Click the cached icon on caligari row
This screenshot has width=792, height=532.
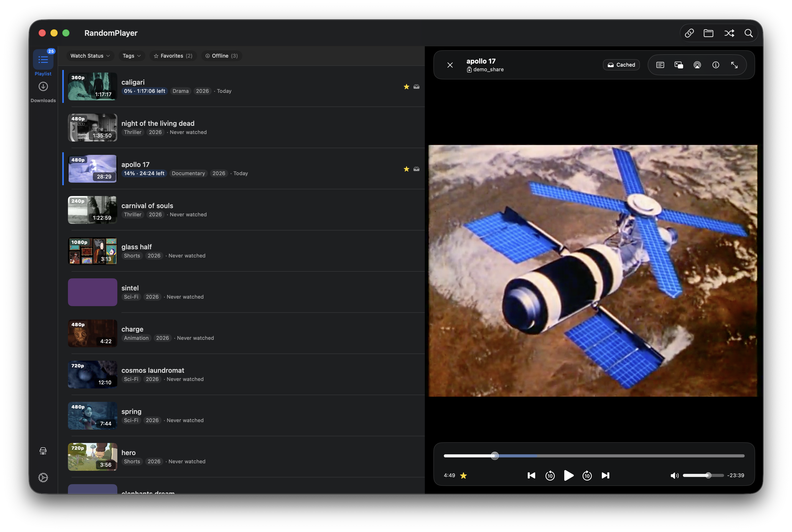(416, 86)
